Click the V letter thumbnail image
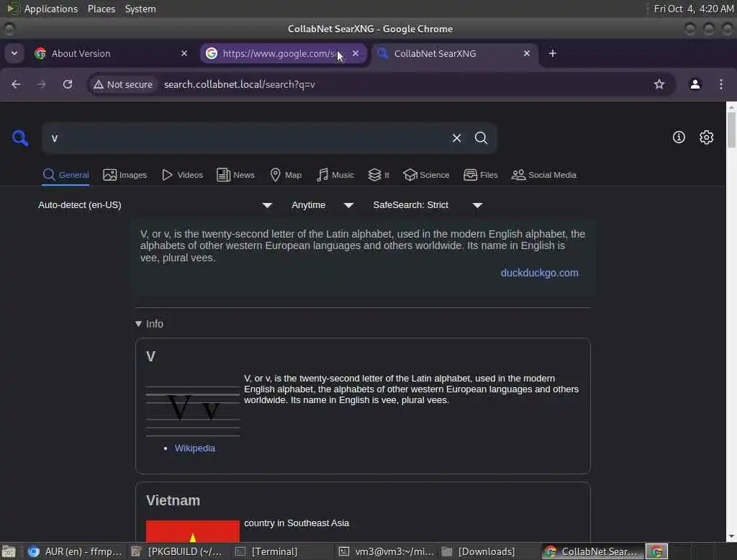The width and height of the screenshot is (737, 560). pyautogui.click(x=193, y=410)
